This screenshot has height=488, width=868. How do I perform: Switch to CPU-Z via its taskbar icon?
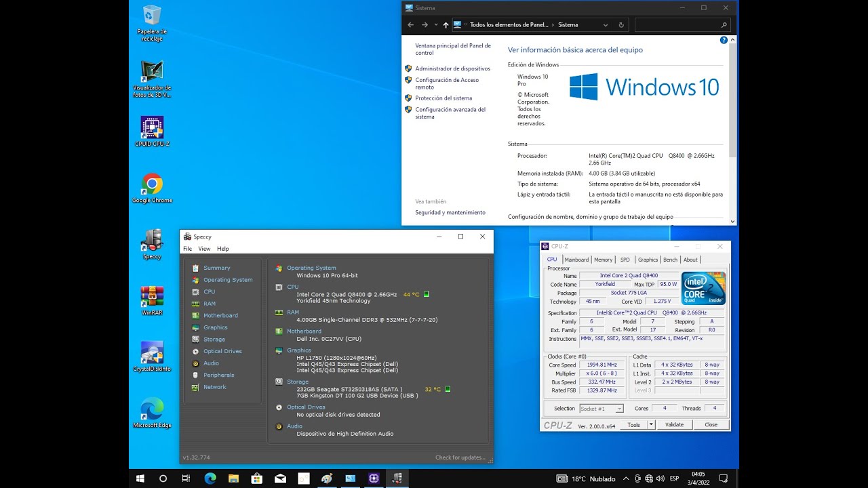tap(374, 479)
